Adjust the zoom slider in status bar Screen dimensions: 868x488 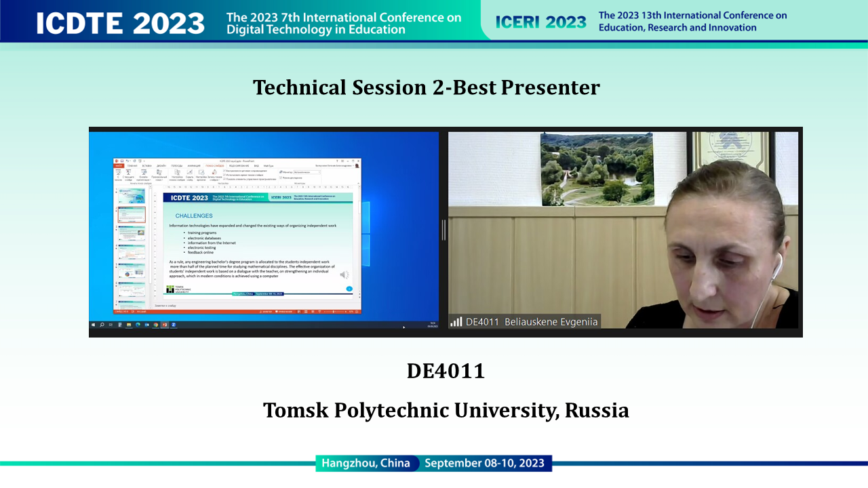click(333, 312)
